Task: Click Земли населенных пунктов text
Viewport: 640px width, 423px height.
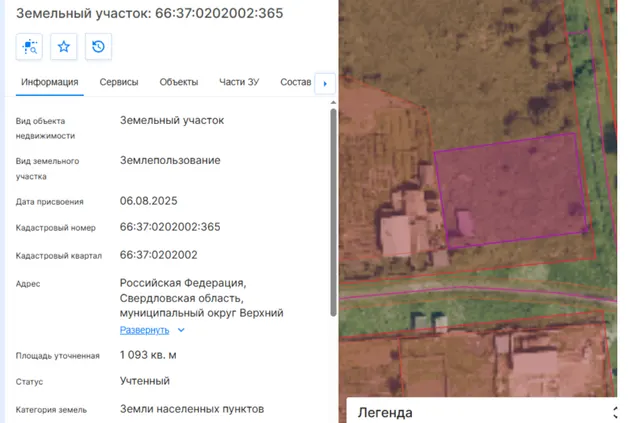Action: (x=192, y=409)
